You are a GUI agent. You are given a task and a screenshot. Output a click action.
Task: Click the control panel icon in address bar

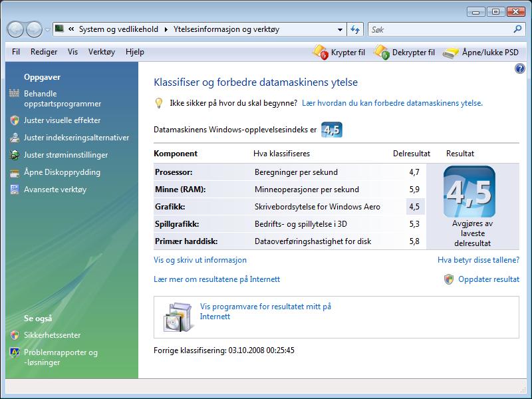pyautogui.click(x=59, y=29)
